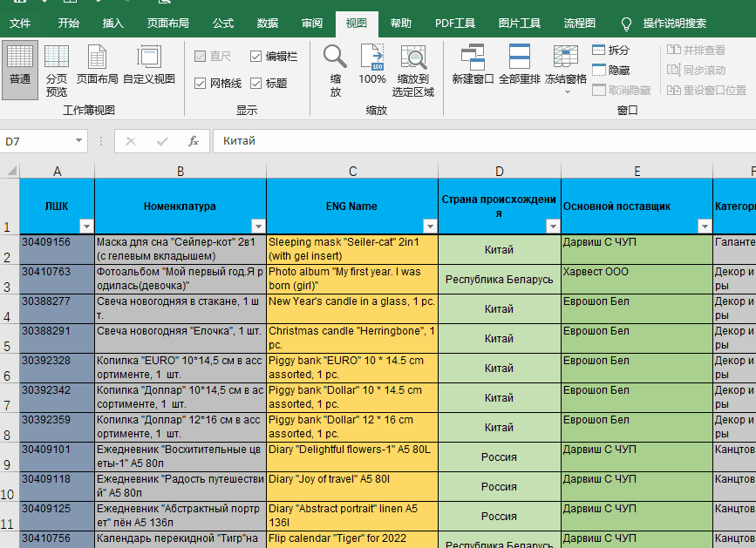Uncheck the Gridlines (网格线) checkbox
Viewport: 756px width, 548px height.
pyautogui.click(x=200, y=84)
